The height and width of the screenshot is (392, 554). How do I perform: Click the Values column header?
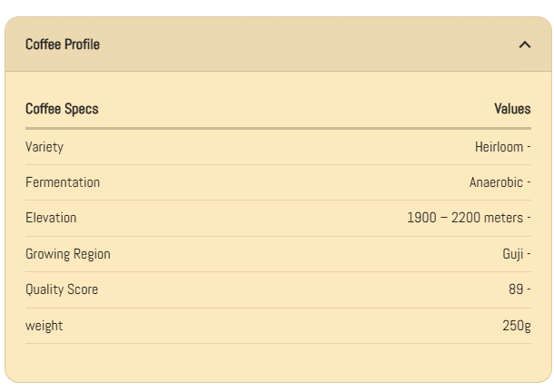pyautogui.click(x=512, y=109)
